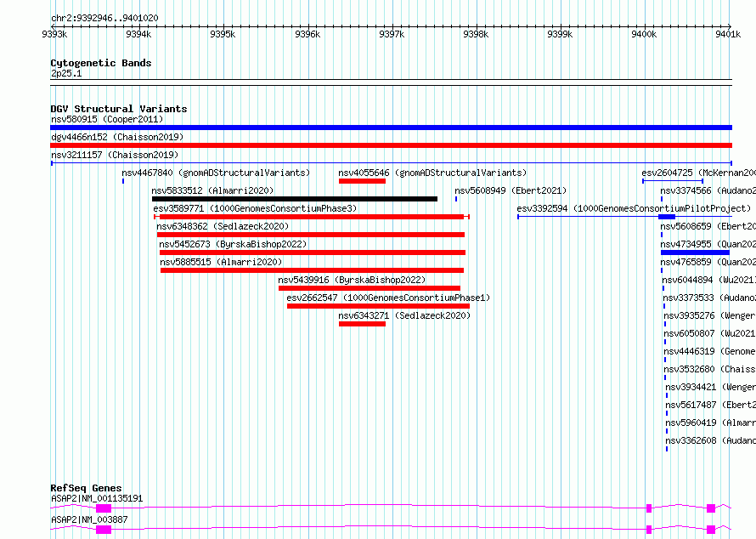Select nsv5833512 (Almarri2020) label
This screenshot has width=756, height=539.
point(212,190)
